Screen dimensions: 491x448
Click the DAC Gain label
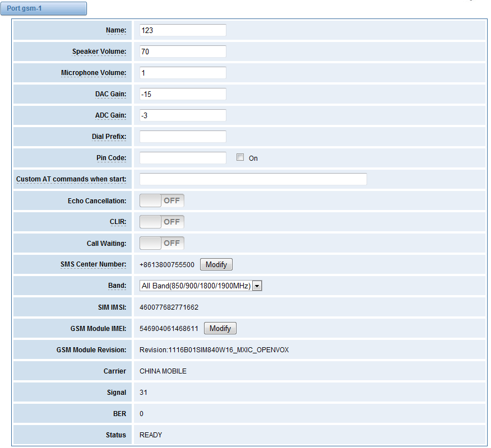pos(111,94)
